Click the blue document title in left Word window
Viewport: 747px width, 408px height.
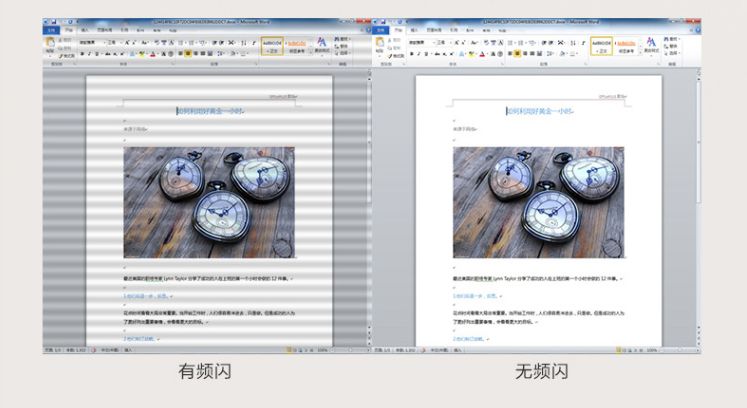pyautogui.click(x=210, y=111)
